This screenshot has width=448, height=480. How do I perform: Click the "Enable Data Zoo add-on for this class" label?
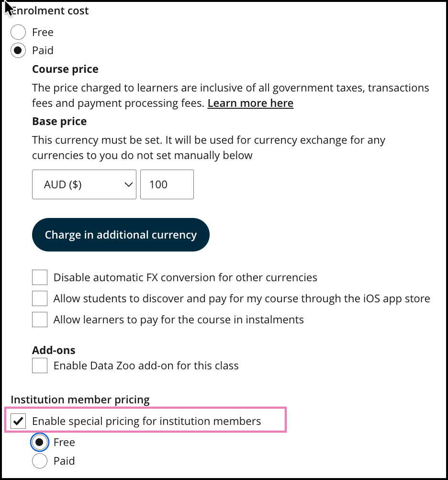[146, 366]
